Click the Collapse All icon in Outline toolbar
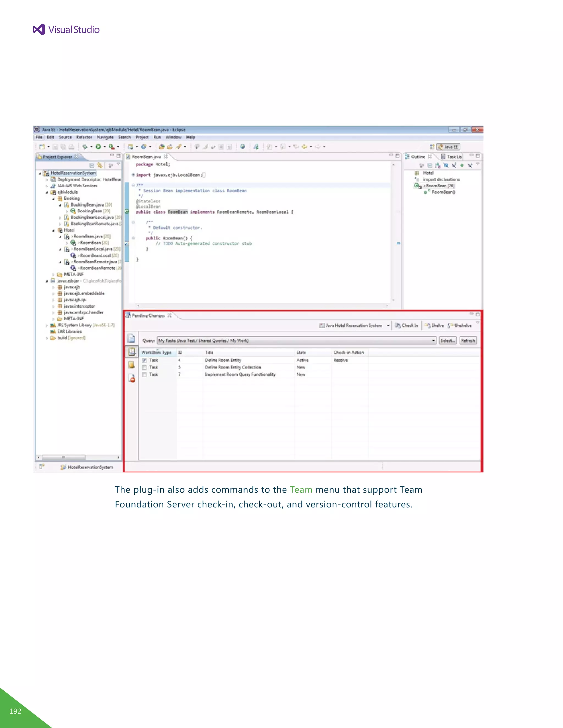The width and height of the screenshot is (563, 728). point(430,165)
